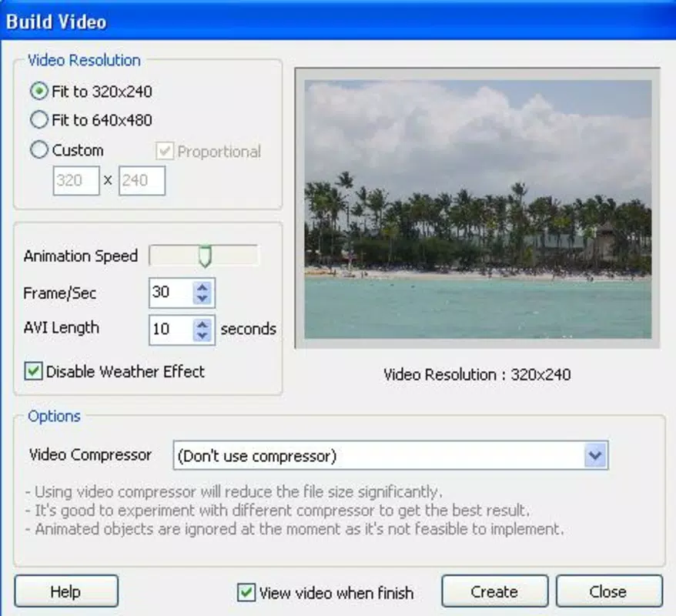676x616 pixels.
Task: Uncheck Disable Weather Effect
Action: click(34, 371)
